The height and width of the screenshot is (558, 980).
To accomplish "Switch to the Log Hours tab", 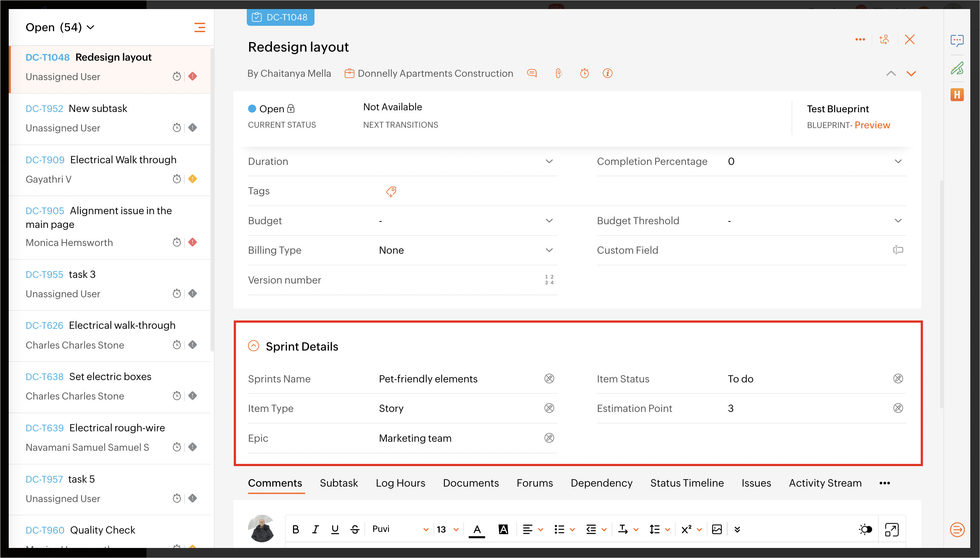I will tap(400, 483).
